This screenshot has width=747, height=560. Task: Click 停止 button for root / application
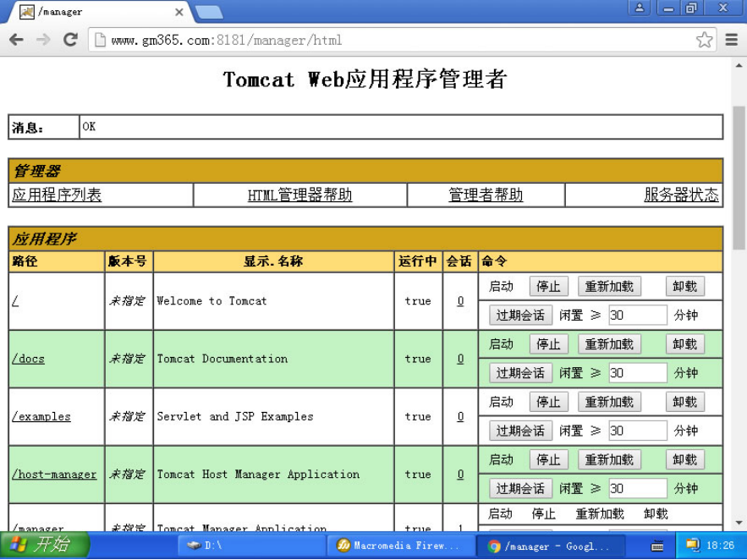[548, 287]
